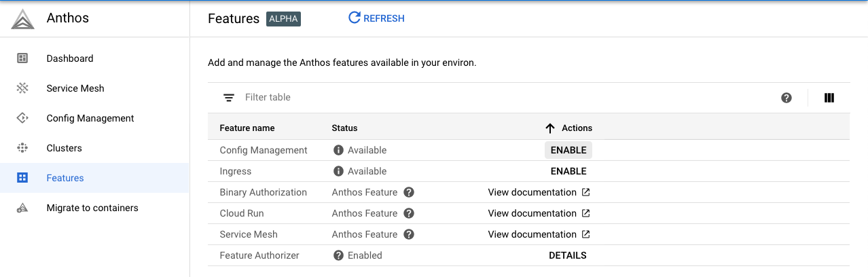The image size is (868, 277).
Task: Click the REFRESH button
Action: pyautogui.click(x=376, y=18)
